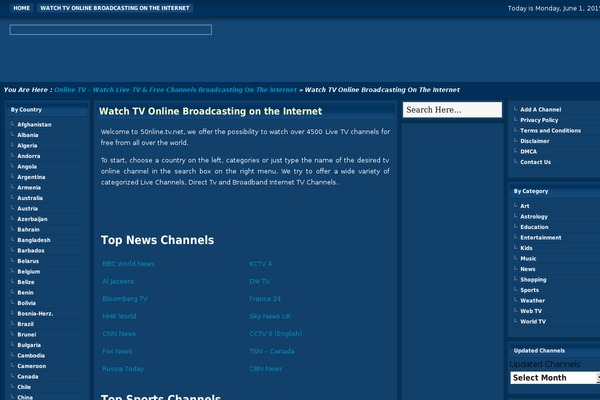600x400 pixels.
Task: Open the HOME menu item
Action: (21, 8)
